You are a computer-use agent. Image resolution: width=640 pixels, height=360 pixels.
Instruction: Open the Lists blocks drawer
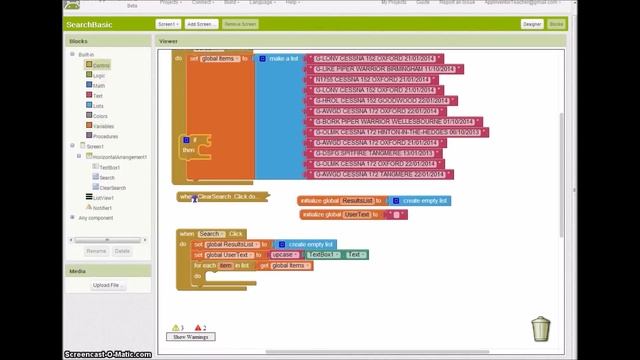[x=95, y=106]
